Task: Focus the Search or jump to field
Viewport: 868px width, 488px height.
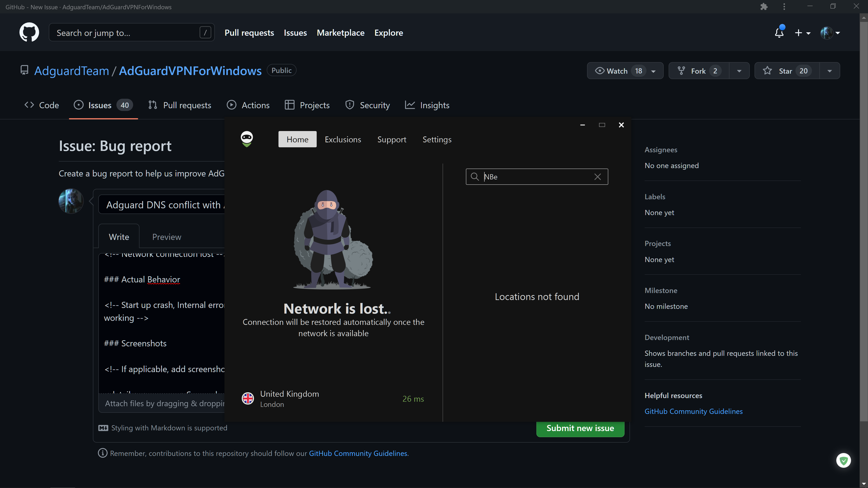Action: click(131, 32)
